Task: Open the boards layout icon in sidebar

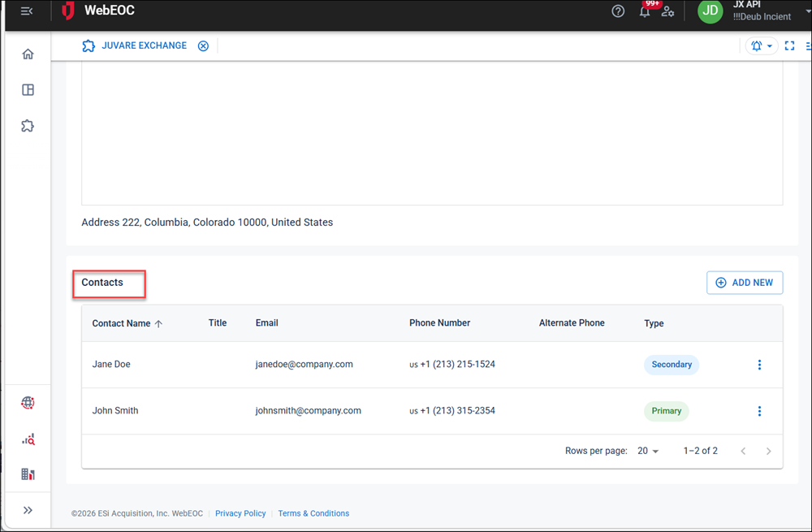Action: click(x=28, y=89)
